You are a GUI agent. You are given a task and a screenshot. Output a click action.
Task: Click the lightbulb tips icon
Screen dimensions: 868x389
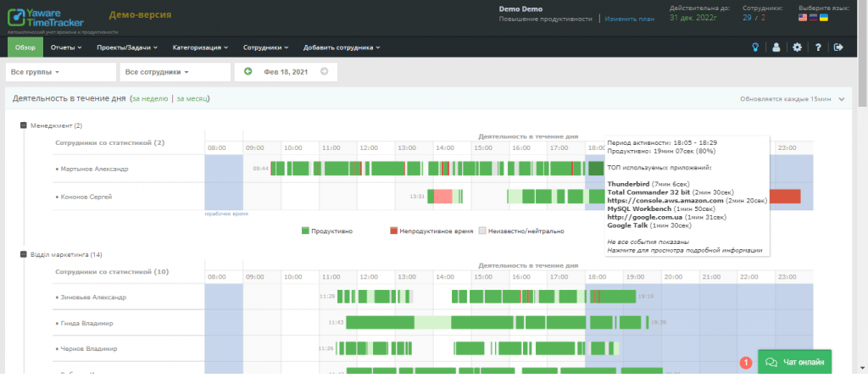(x=754, y=47)
